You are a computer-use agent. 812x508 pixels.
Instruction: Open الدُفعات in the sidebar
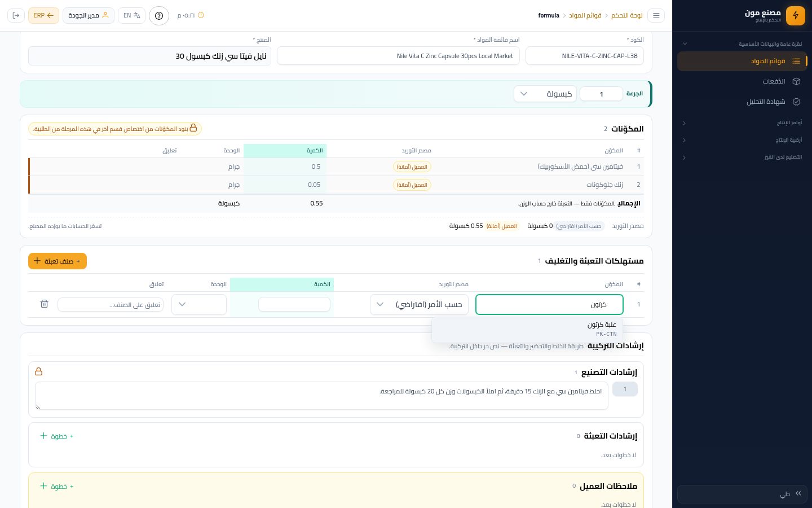[x=742, y=81]
